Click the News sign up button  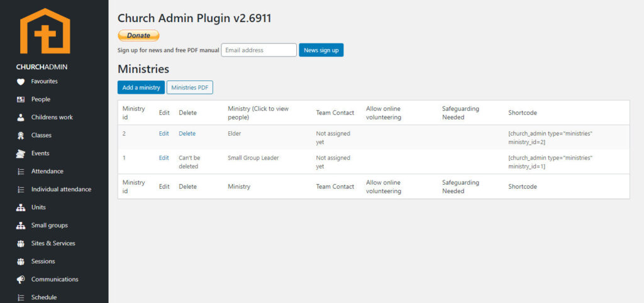point(321,50)
